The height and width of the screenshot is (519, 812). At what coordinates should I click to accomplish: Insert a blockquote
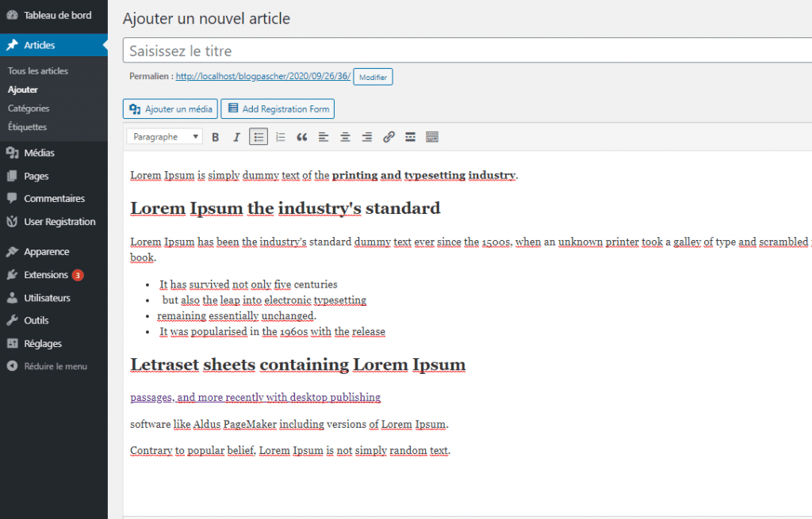(x=301, y=136)
